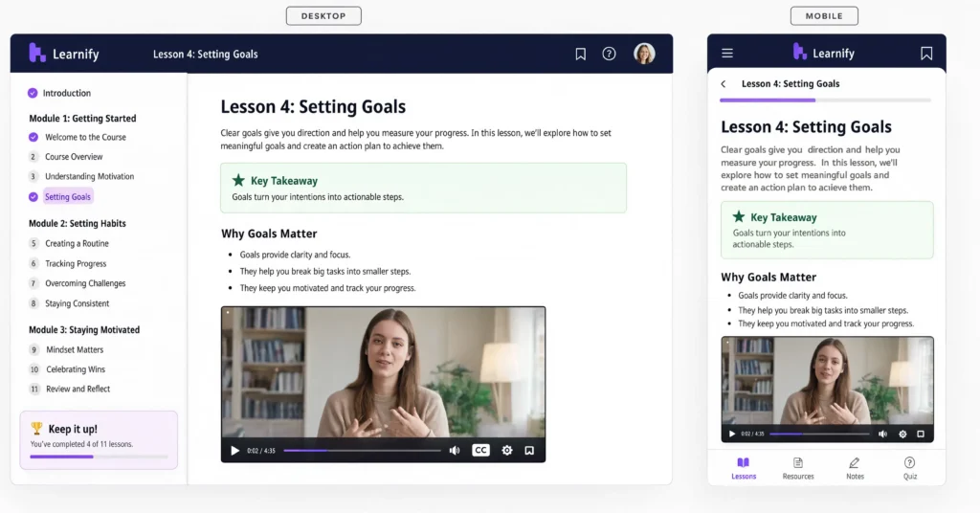Click checkmark beside Welcome to the Course
The image size is (980, 513).
click(33, 138)
